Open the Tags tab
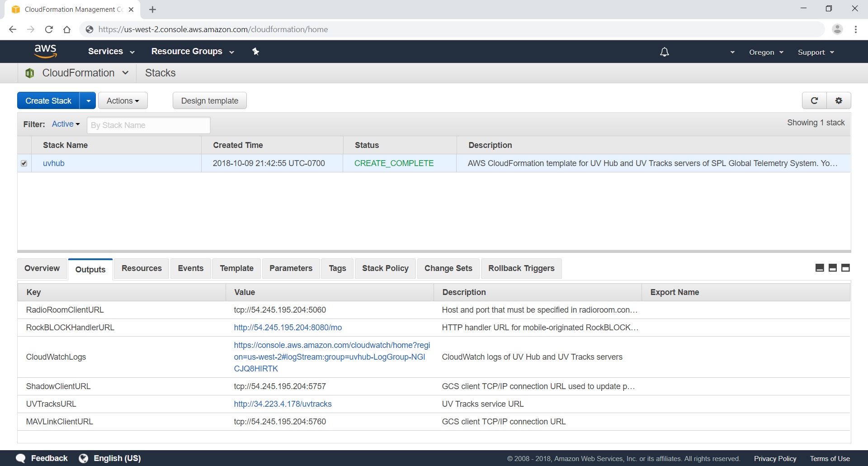Screen dimensions: 868x466 [337, 268]
